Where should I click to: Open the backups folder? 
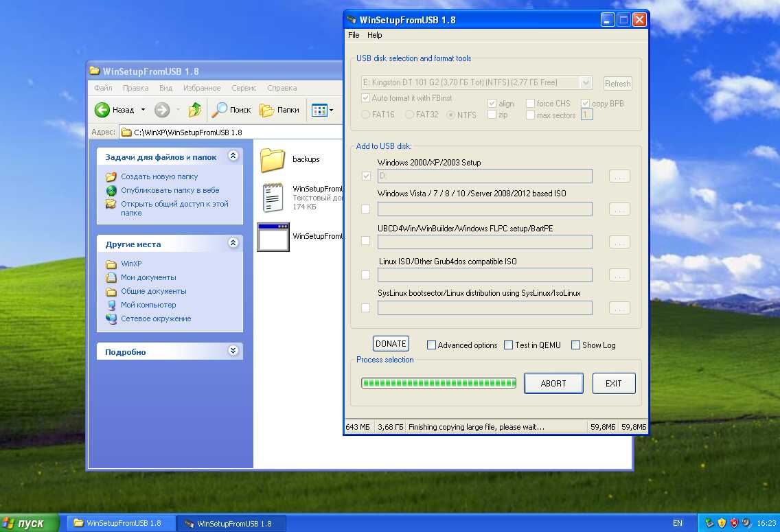coord(273,160)
